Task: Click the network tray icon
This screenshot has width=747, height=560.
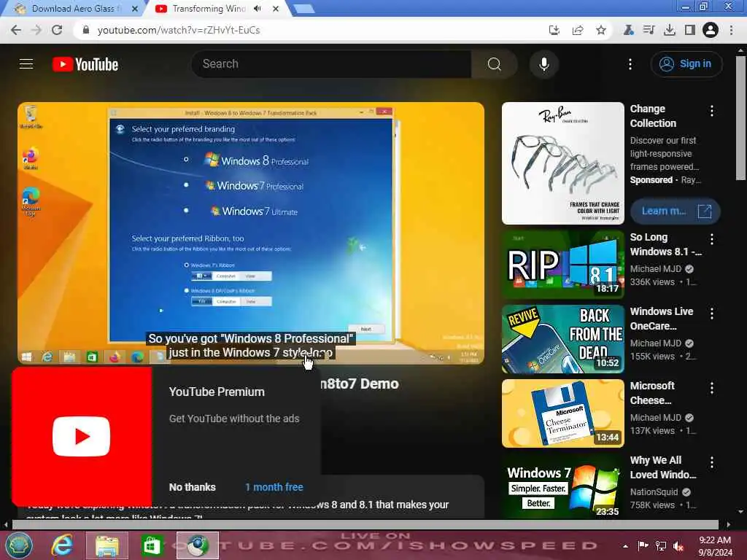Action: tap(661, 545)
